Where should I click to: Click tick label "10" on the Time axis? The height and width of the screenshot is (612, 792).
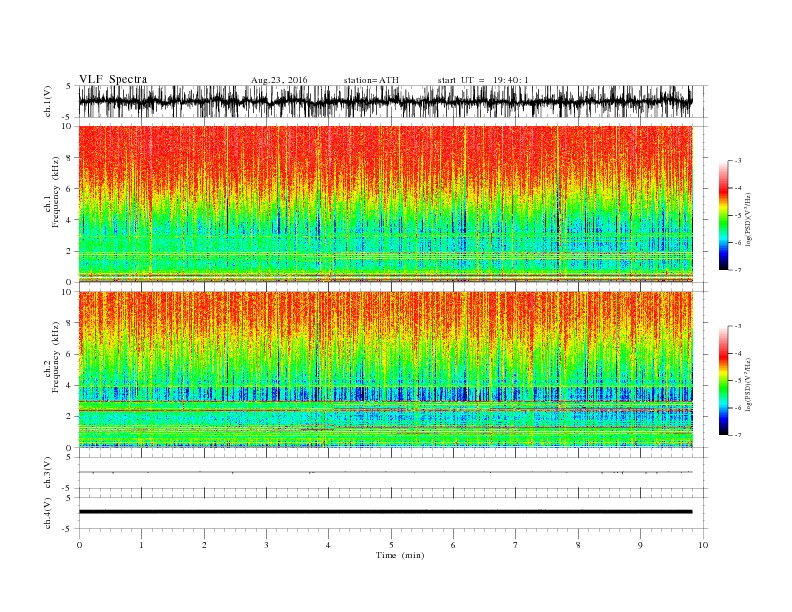[x=703, y=545]
